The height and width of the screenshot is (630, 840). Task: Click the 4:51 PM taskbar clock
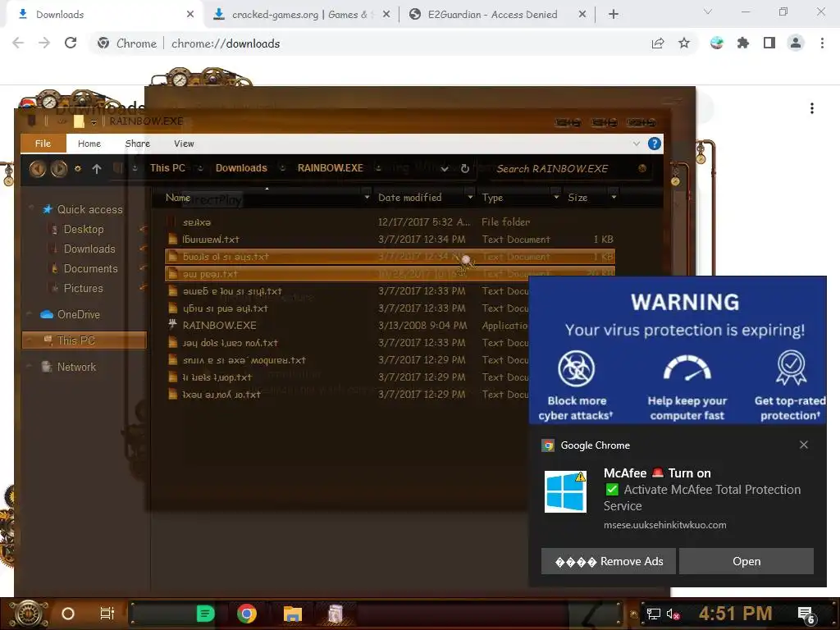[735, 614]
